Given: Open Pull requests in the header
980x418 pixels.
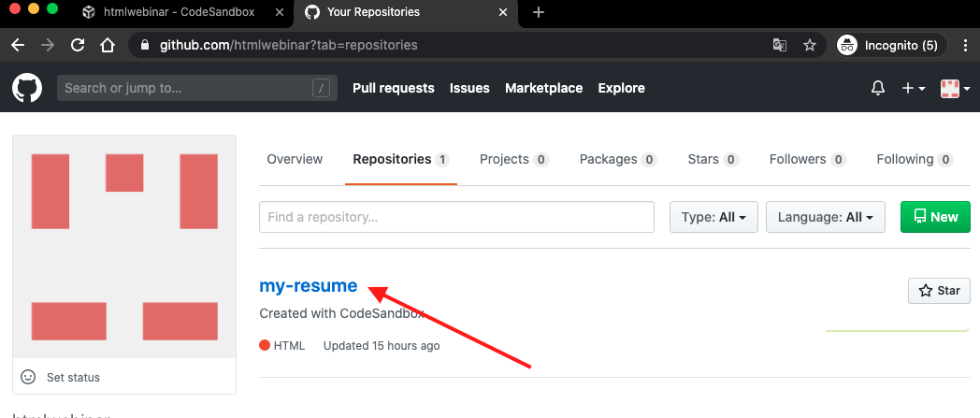Looking at the screenshot, I should pyautogui.click(x=394, y=88).
